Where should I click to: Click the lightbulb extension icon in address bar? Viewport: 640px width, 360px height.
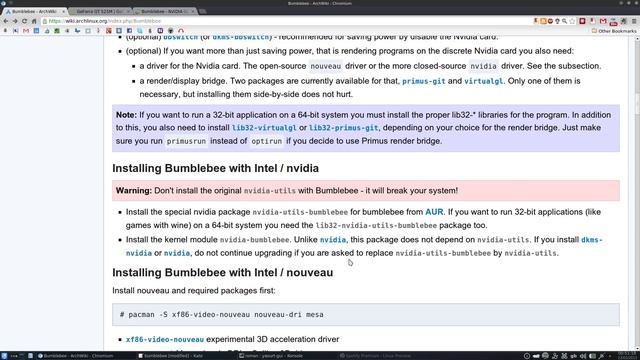(x=557, y=21)
